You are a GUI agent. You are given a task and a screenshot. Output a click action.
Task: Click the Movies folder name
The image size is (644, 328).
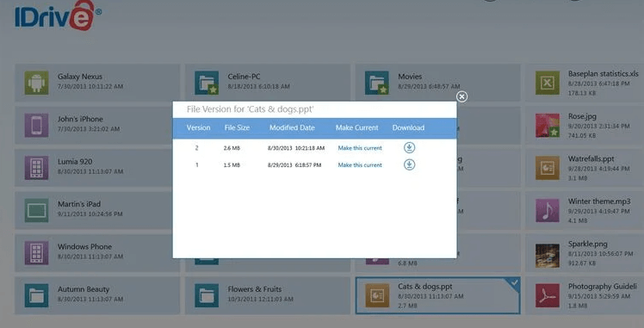(410, 77)
